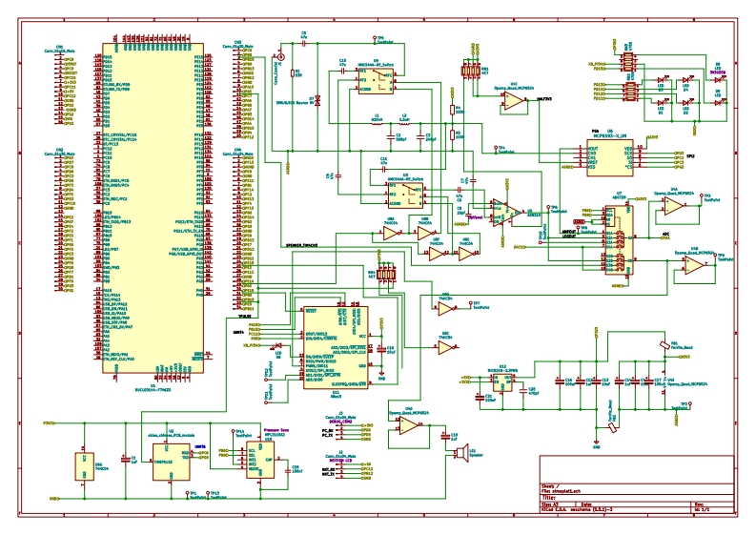Select the HALF3V3 net label
This screenshot has width=756, height=535.
544,98
